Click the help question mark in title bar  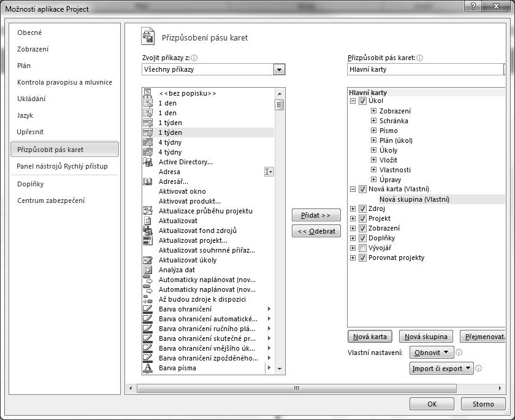coord(473,6)
